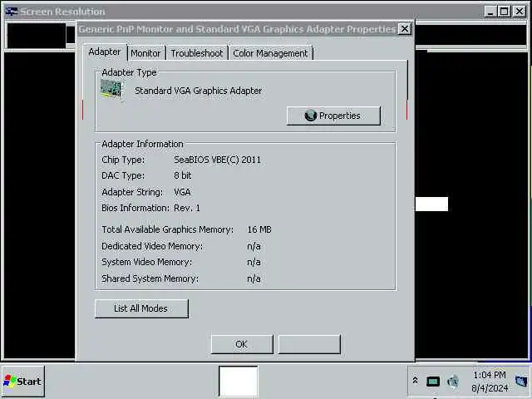Click the System Video Memory label

146,263
